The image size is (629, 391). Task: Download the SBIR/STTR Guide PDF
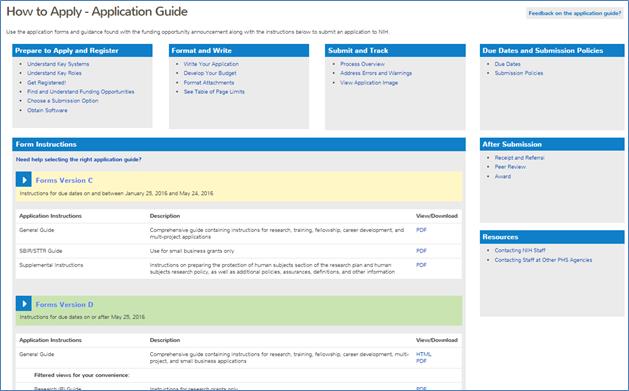click(421, 251)
